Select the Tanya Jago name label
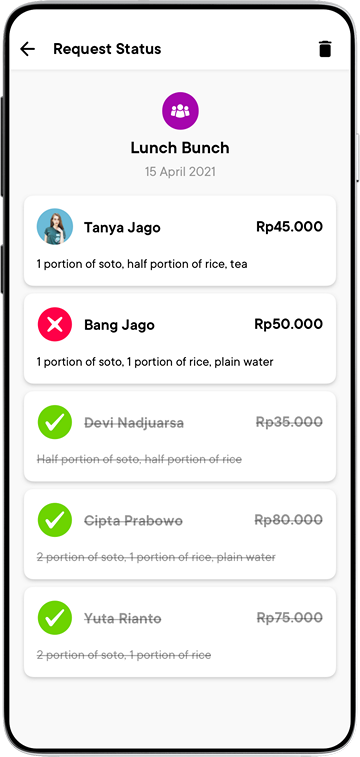The image size is (360, 757). [x=122, y=228]
